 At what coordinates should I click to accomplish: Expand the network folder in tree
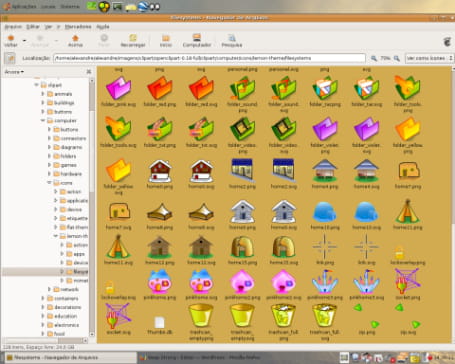[49, 289]
